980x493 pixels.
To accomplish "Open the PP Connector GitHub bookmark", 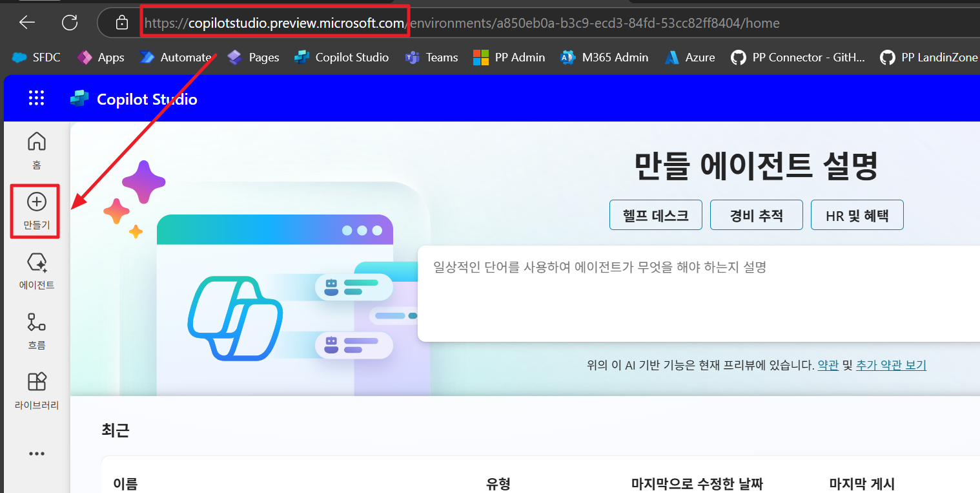I will [798, 58].
